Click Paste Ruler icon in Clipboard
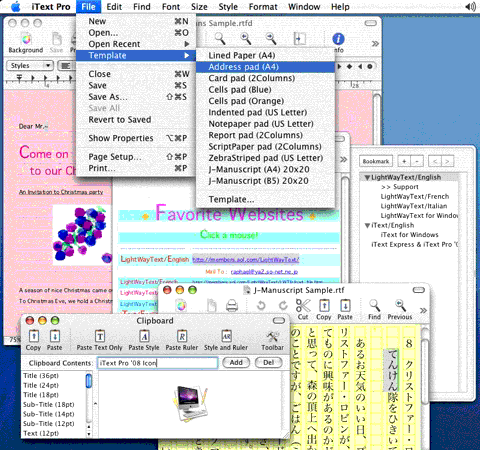Viewport: 480px width, 450px height. point(182,336)
